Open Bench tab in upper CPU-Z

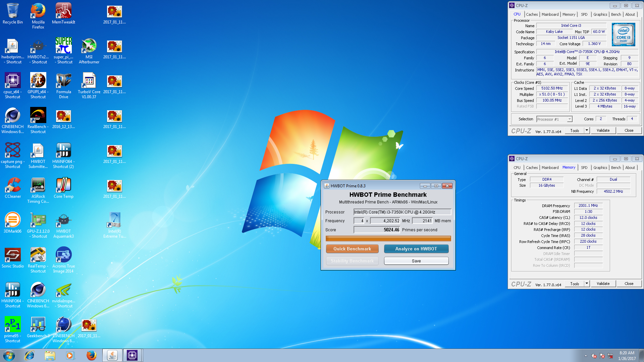pyautogui.click(x=616, y=14)
